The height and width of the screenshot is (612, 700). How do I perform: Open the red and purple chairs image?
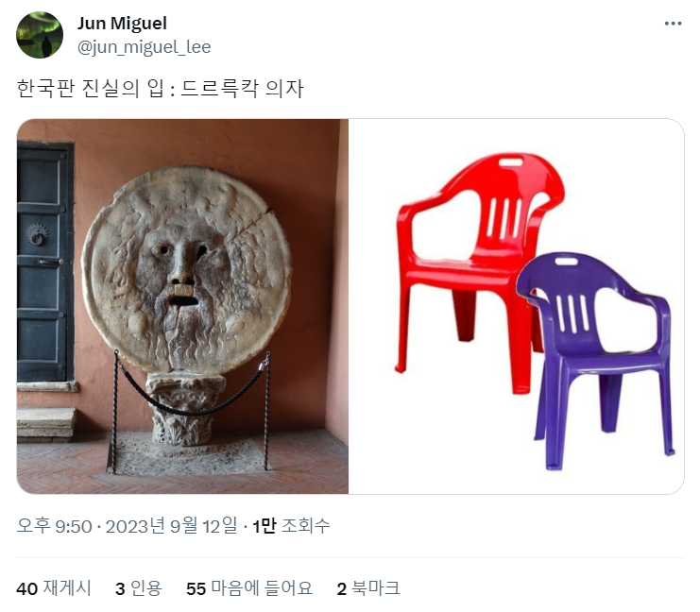pyautogui.click(x=516, y=306)
